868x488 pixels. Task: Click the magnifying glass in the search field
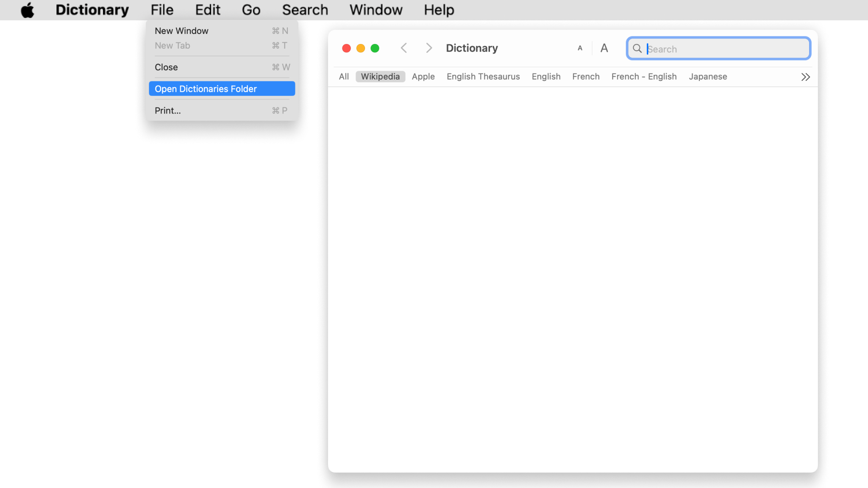(637, 49)
